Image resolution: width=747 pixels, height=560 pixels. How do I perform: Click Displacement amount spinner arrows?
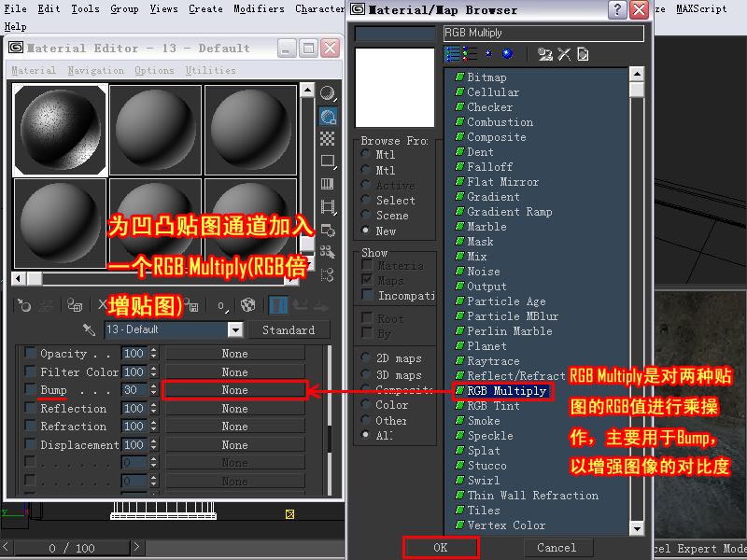click(153, 445)
